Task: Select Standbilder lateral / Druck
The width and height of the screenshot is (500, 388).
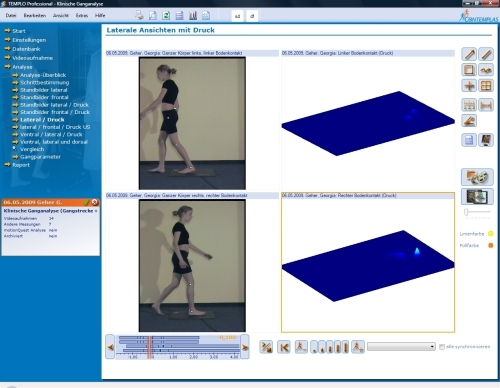Action: [54, 105]
